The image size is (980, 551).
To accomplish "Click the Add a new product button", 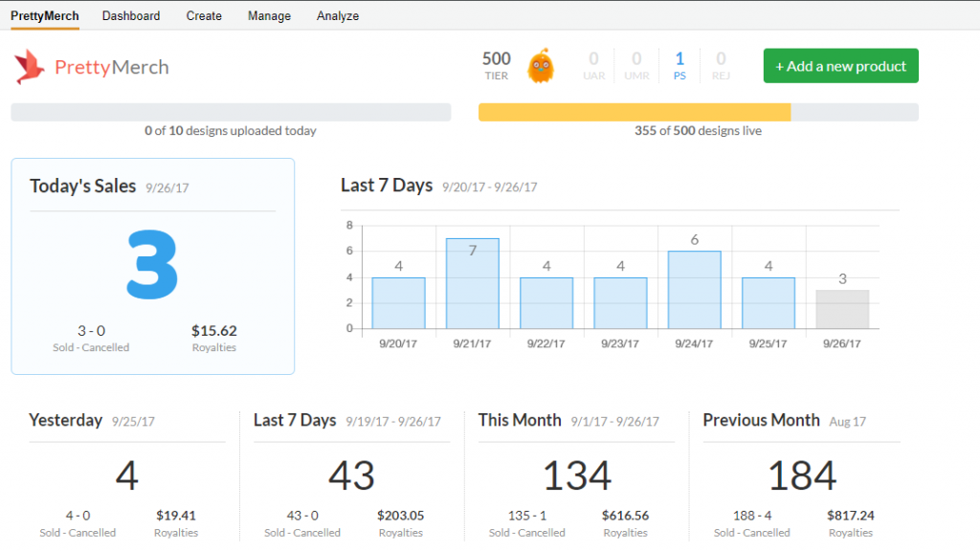I will (x=840, y=66).
